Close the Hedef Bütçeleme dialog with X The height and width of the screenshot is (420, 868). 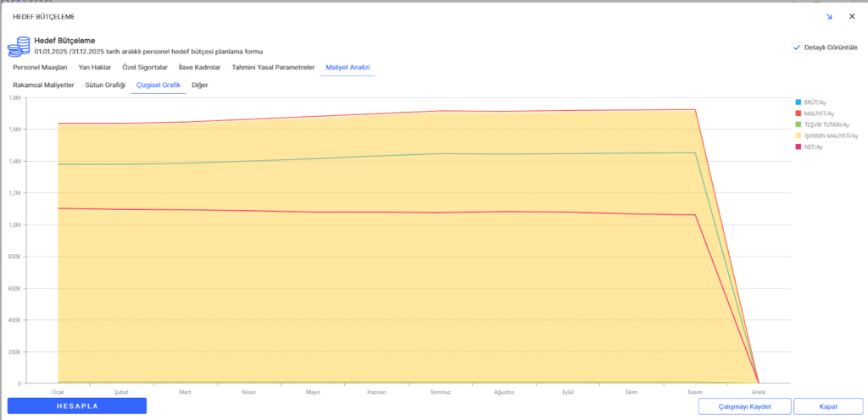click(x=852, y=16)
